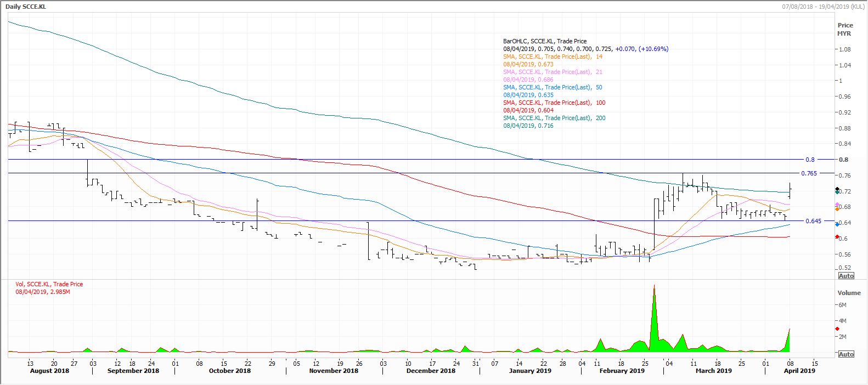Select the SMA 200 legend entry
The height and width of the screenshot is (385, 868).
[x=554, y=118]
